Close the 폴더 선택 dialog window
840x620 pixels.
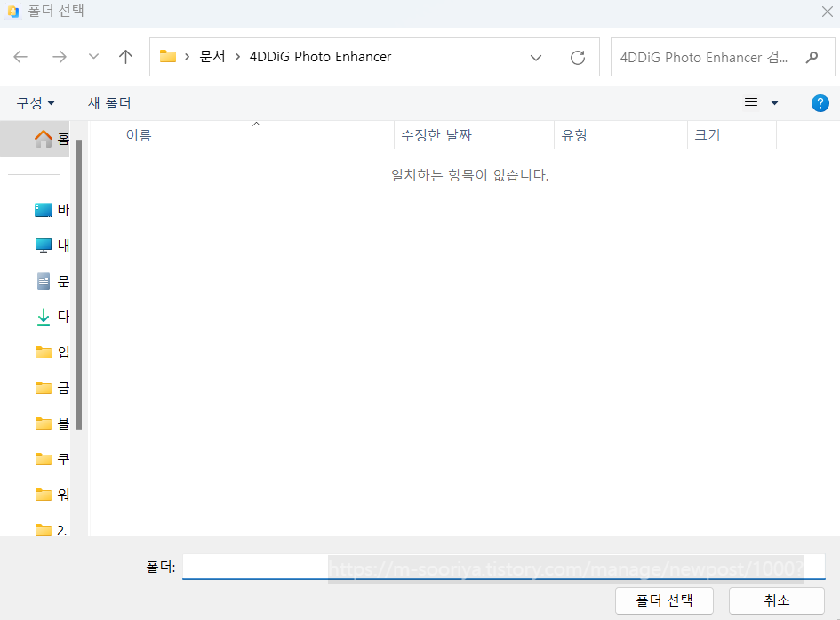coord(828,12)
